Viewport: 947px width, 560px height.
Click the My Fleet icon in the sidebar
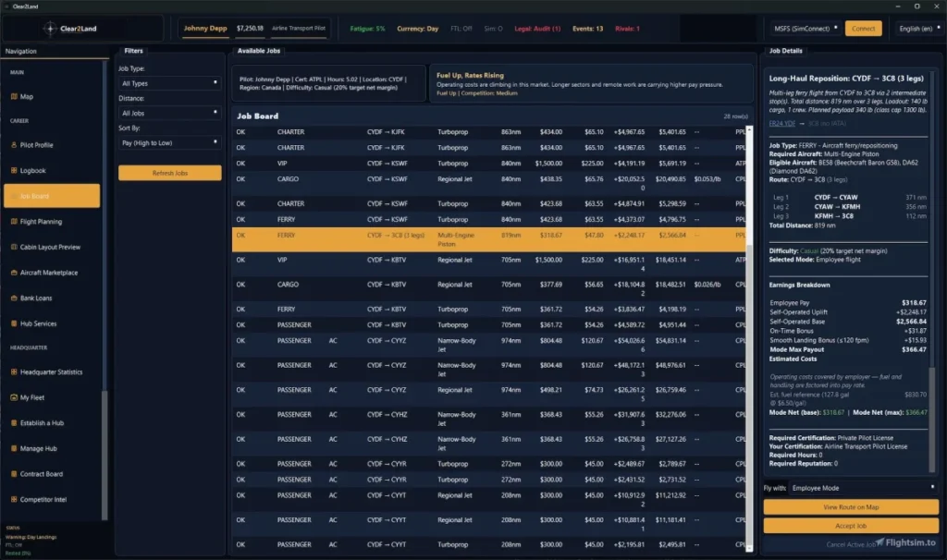[x=14, y=397]
